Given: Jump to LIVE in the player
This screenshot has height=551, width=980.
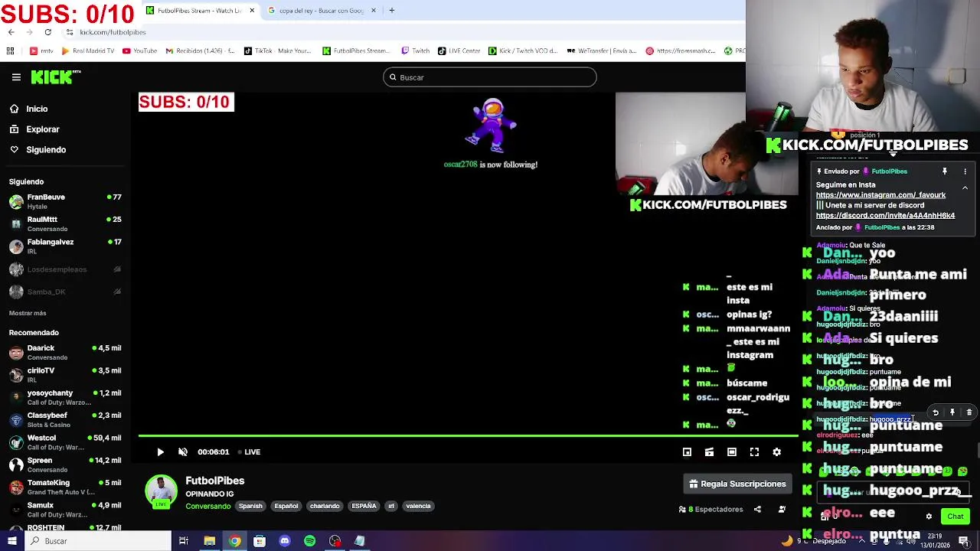Looking at the screenshot, I should pyautogui.click(x=249, y=452).
